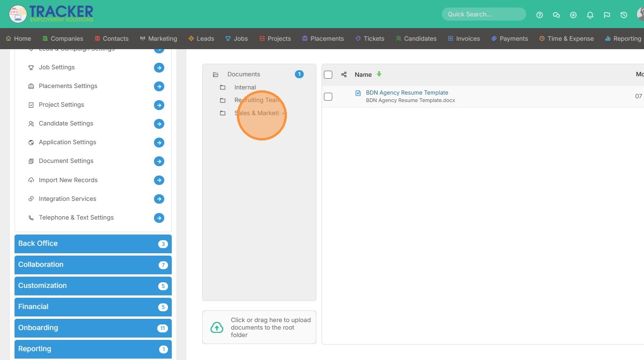Open the Invoices menu

click(x=464, y=39)
